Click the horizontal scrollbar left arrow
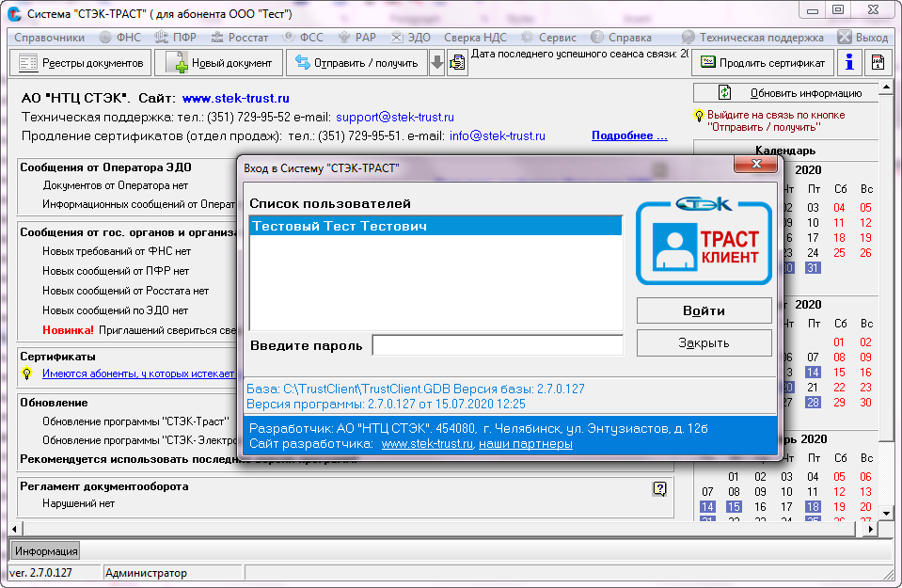This screenshot has height=588, width=902. (15, 529)
